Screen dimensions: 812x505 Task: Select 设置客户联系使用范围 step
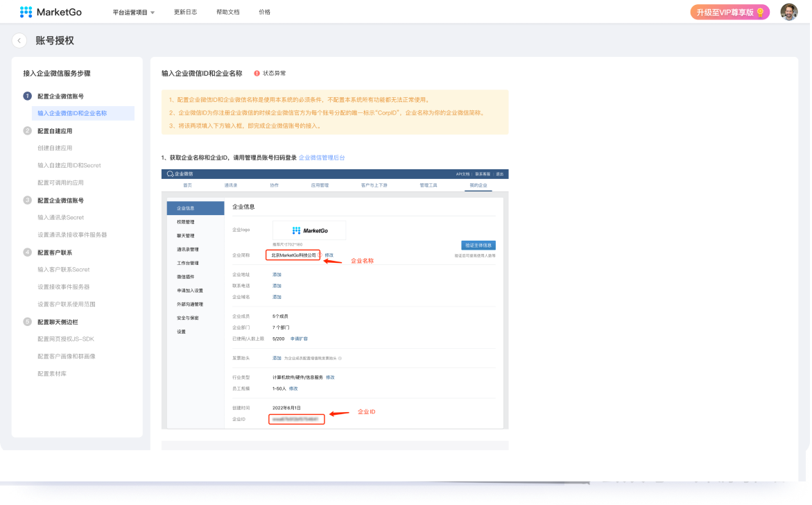point(67,305)
